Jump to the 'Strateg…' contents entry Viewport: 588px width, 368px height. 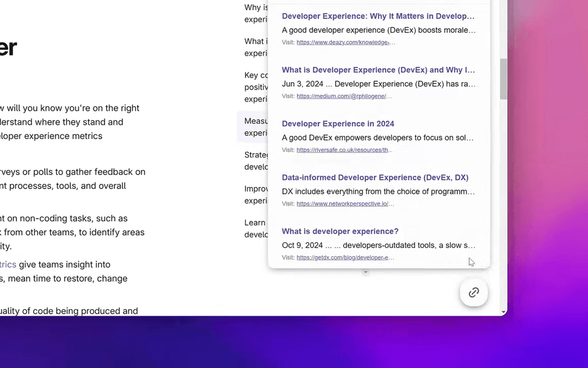[x=256, y=161]
